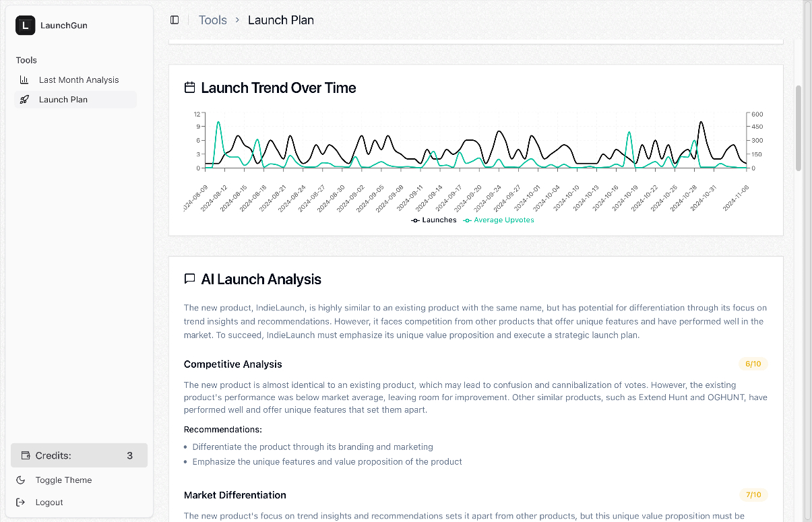Click the 2024-11-06 x-axis date label
This screenshot has height=522, width=812.
(736, 198)
